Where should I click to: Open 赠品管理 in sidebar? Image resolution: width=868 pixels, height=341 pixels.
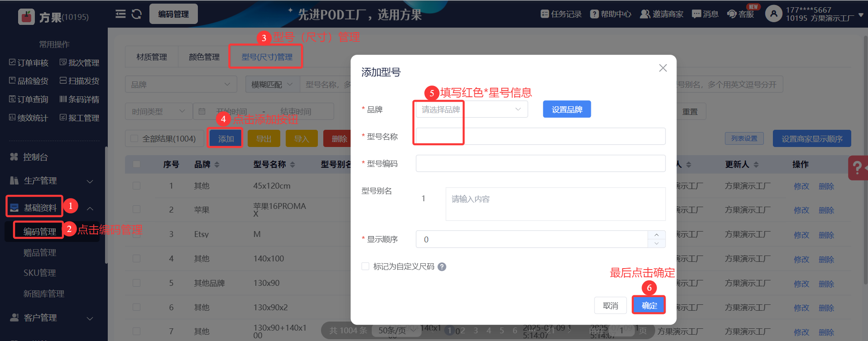[x=40, y=252]
